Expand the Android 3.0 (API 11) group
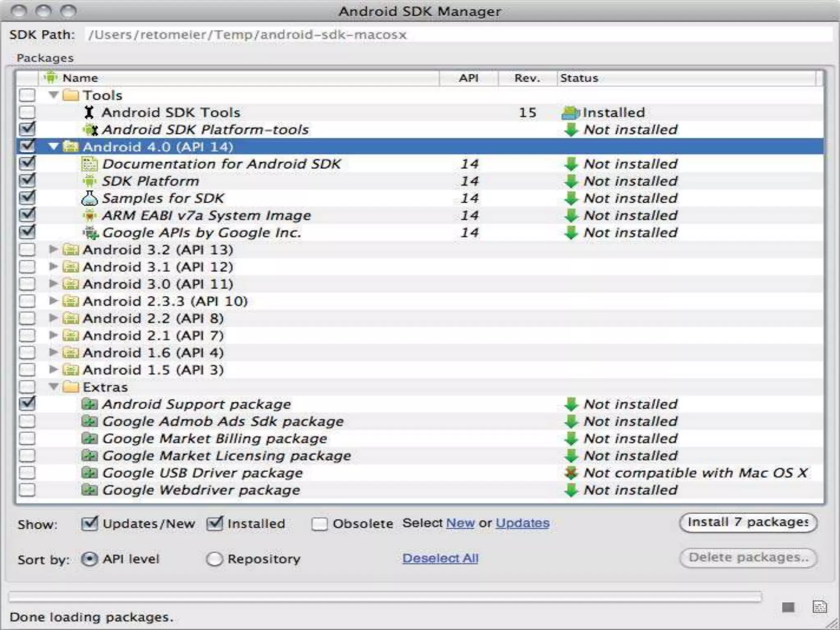 [x=53, y=283]
